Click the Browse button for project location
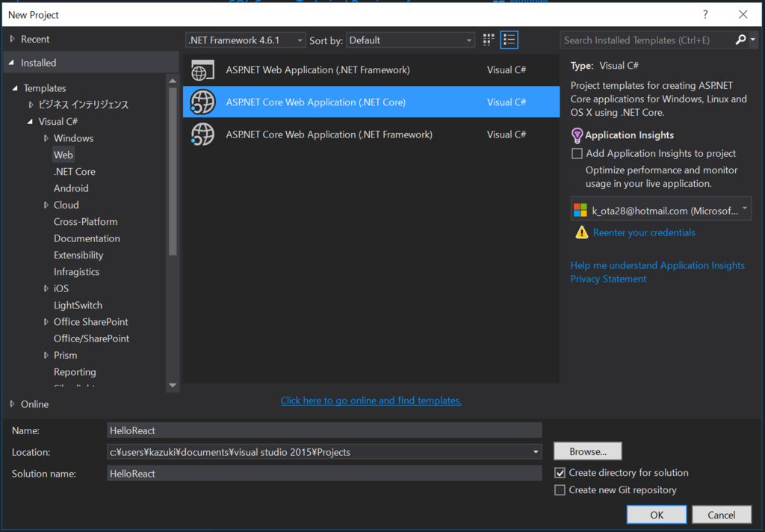This screenshot has height=532, width=765. point(587,451)
